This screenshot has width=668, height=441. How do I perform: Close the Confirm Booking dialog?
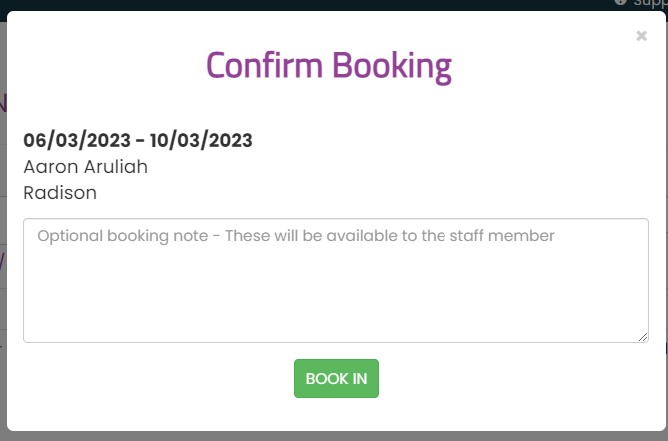point(641,36)
